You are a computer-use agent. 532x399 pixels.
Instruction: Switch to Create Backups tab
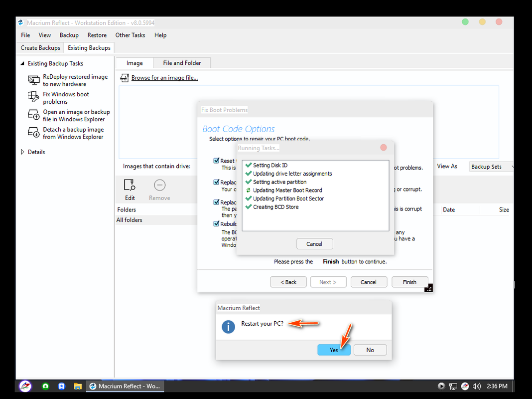pyautogui.click(x=40, y=48)
